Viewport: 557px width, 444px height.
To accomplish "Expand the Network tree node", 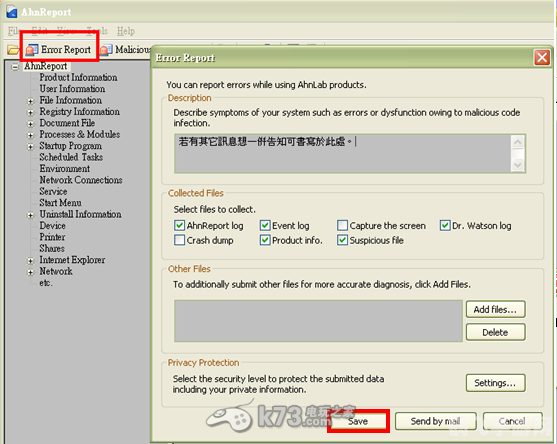I will 31,272.
